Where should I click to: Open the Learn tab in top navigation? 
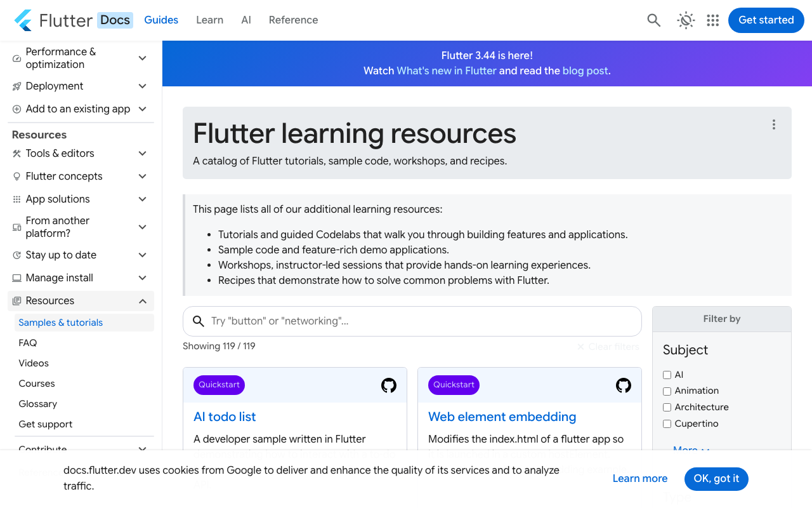click(209, 20)
